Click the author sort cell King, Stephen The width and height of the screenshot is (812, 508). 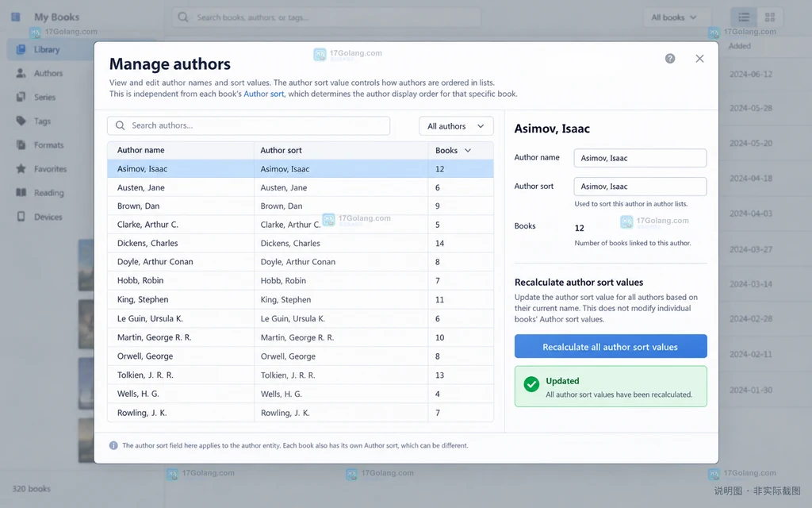pos(285,299)
